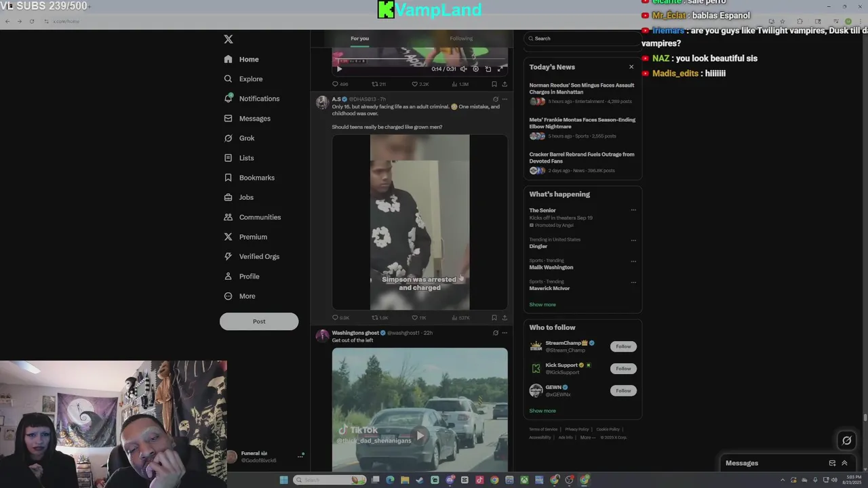Open Premium in the sidebar
Viewport: 868px width, 488px height.
[245, 237]
